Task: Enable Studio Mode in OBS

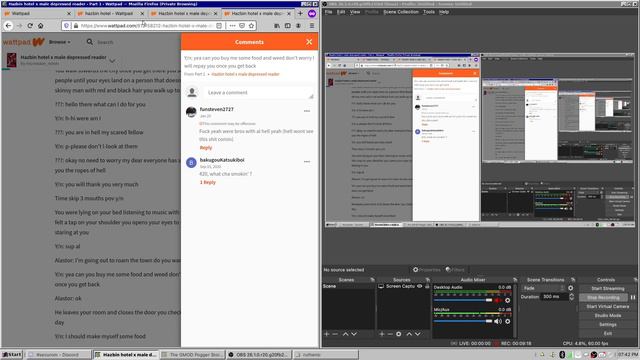Action: pos(607,316)
